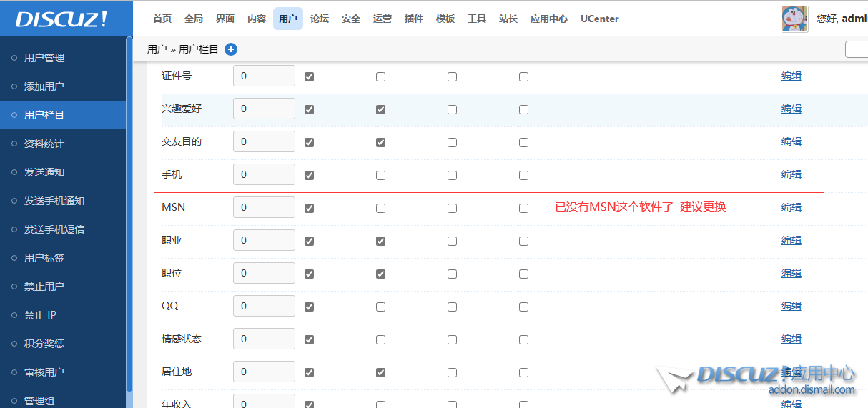Open the 应用中心 menu tab
The height and width of the screenshot is (408, 868).
click(x=548, y=19)
